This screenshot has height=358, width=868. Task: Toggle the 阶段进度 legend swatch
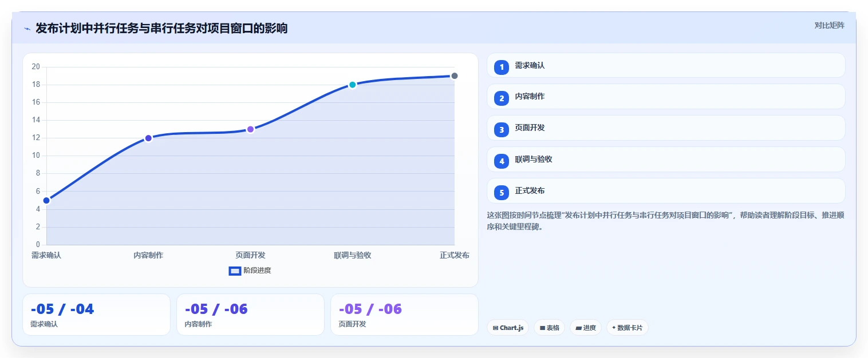tap(235, 271)
